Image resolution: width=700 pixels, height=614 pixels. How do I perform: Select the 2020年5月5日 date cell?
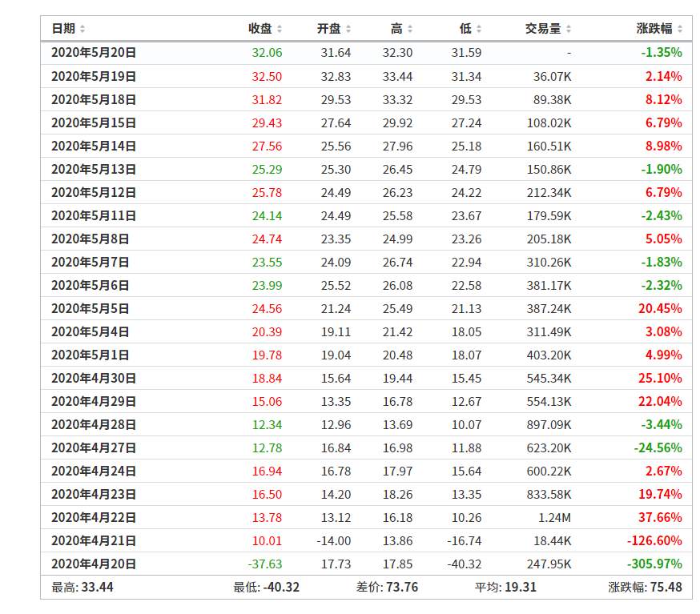click(x=91, y=308)
